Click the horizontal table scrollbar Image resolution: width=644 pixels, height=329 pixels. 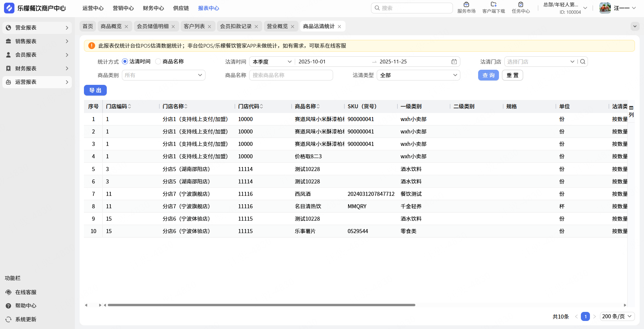261,305
